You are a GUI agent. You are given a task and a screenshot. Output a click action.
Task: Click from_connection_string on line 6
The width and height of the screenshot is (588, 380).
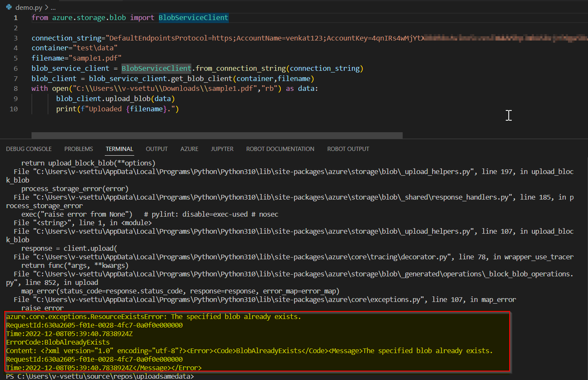[x=241, y=68]
